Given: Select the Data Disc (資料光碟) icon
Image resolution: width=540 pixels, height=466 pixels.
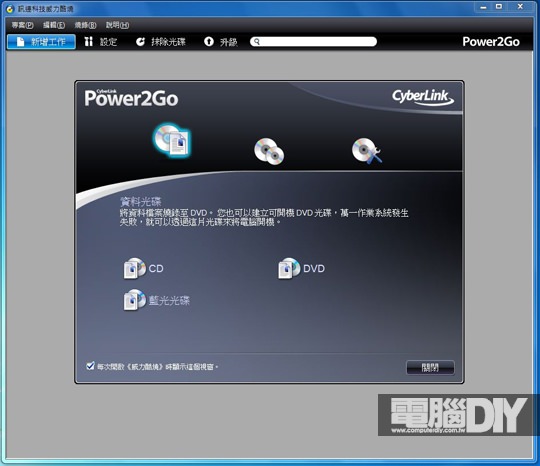Looking at the screenshot, I should (x=172, y=140).
